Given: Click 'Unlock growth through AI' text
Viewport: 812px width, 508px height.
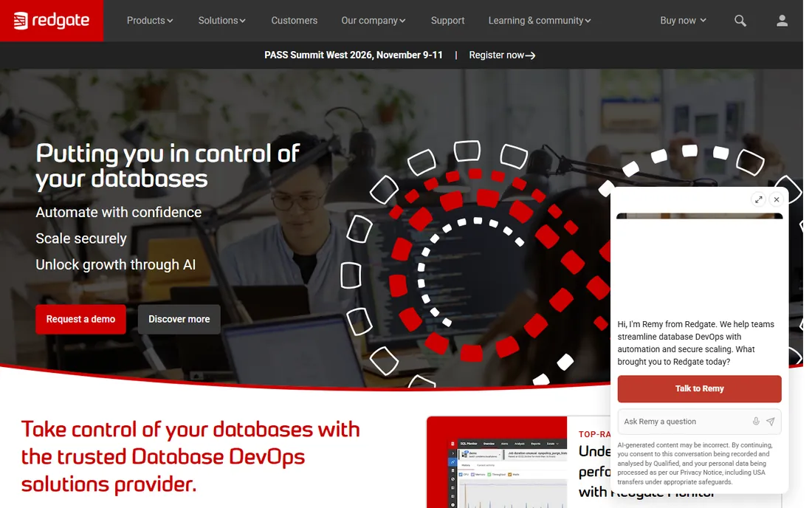Looking at the screenshot, I should tap(115, 264).
